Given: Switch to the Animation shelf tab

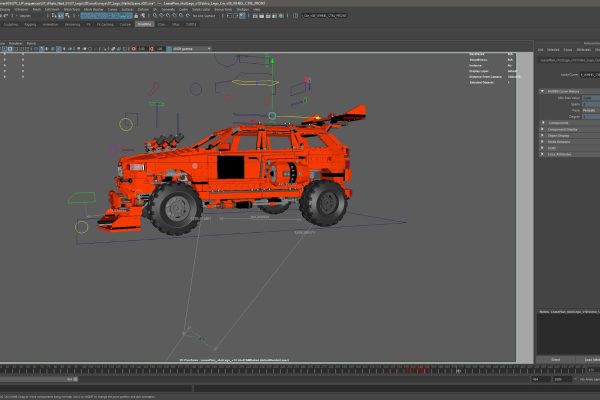Looking at the screenshot, I should (x=50, y=24).
